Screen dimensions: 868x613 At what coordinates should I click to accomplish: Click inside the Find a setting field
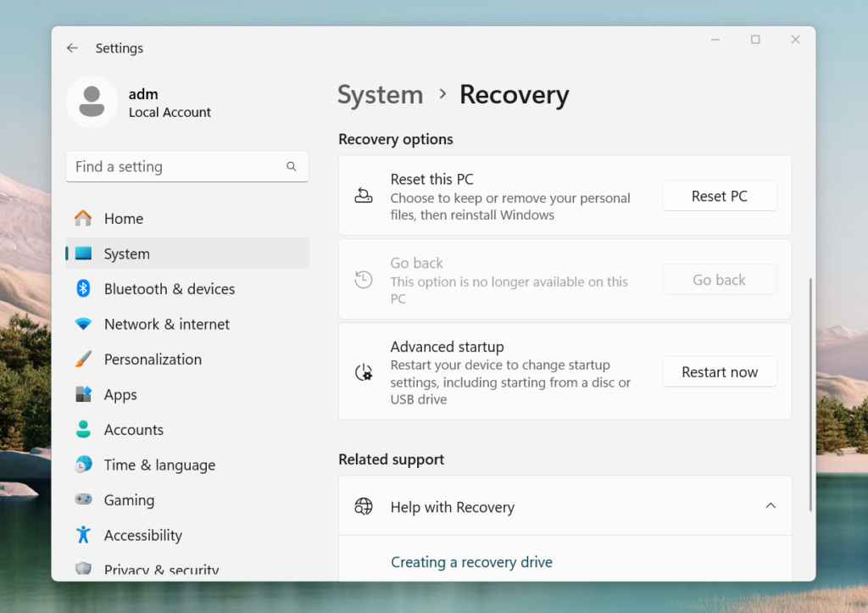tap(170, 166)
